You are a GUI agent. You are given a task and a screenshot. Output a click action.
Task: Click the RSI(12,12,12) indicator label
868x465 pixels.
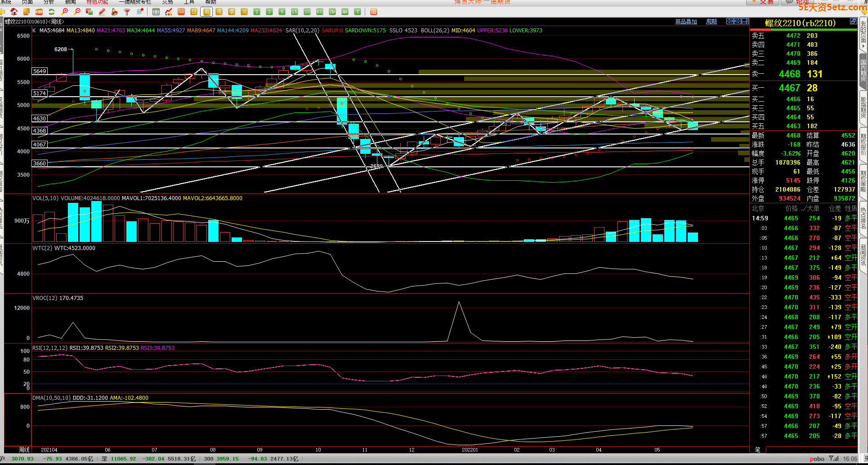[50, 348]
